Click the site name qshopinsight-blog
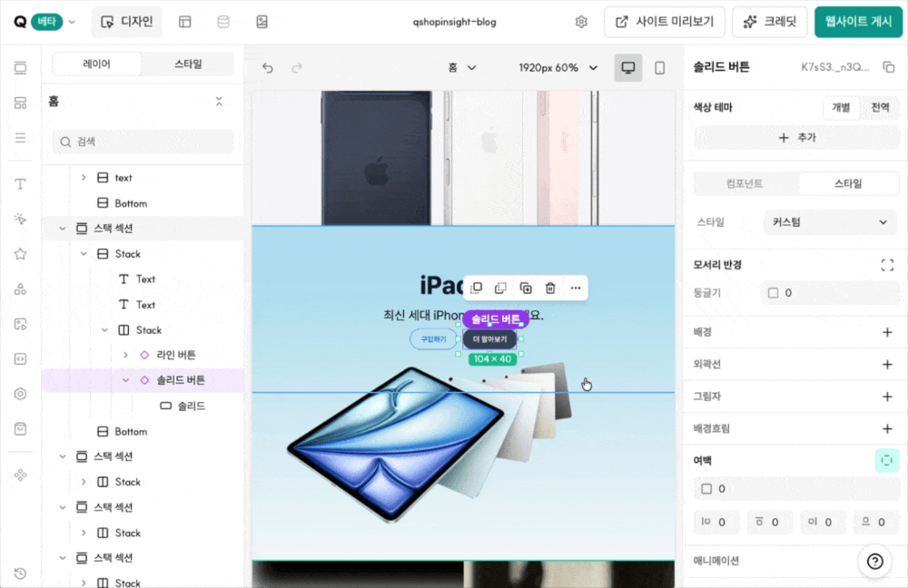This screenshot has height=588, width=908. click(455, 22)
